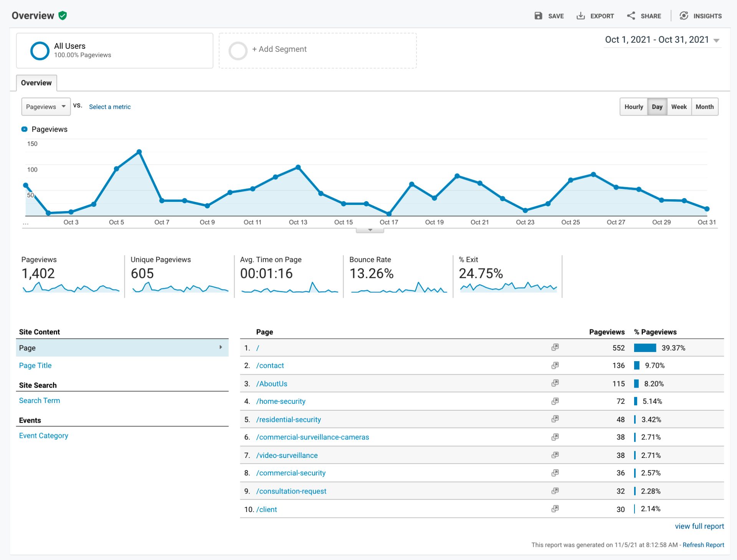Click the Add Segment box
The width and height of the screenshot is (737, 560).
pyautogui.click(x=317, y=50)
